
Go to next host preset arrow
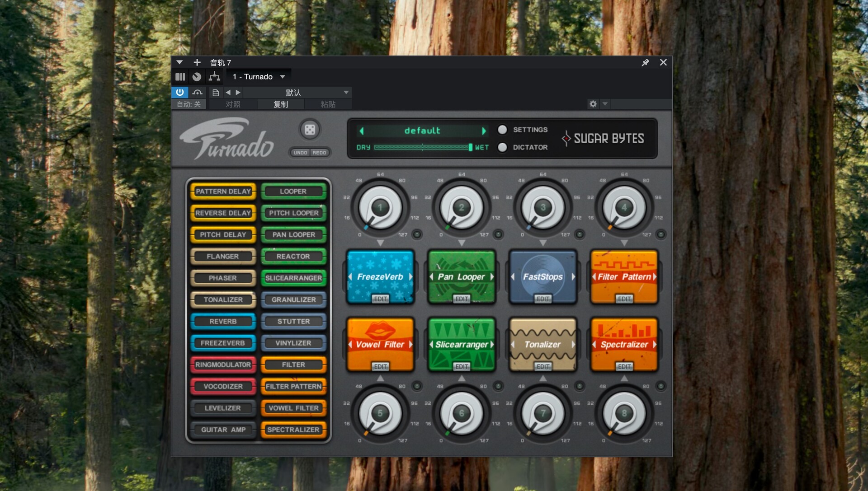click(x=238, y=93)
